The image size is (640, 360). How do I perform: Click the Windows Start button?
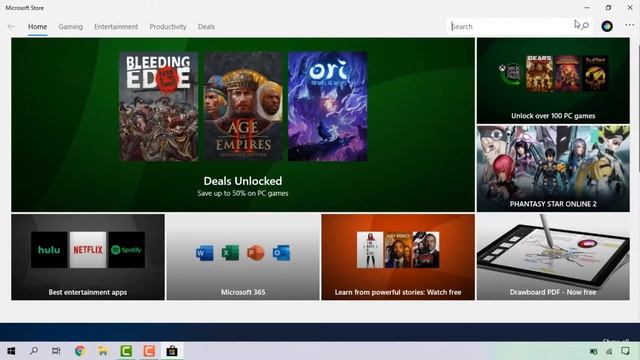click(11, 351)
